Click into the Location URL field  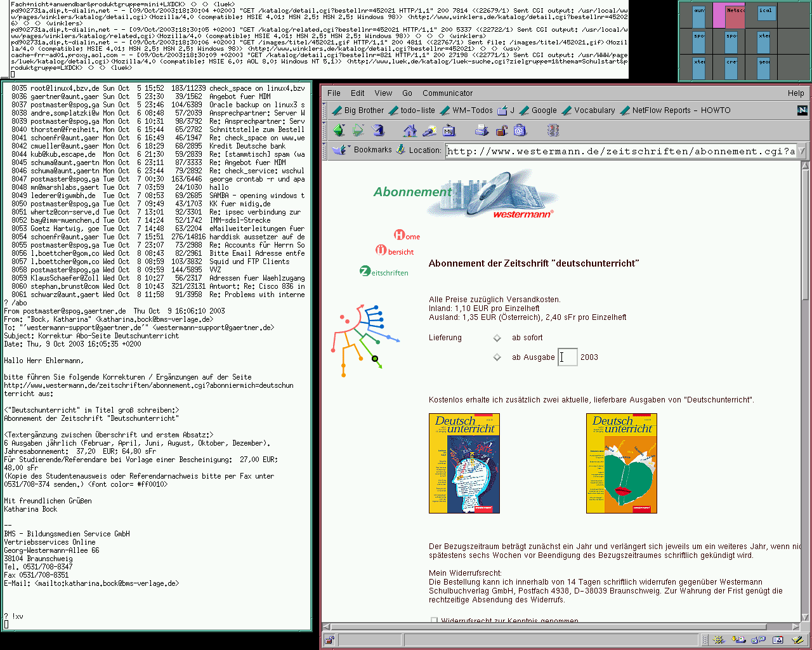point(620,151)
